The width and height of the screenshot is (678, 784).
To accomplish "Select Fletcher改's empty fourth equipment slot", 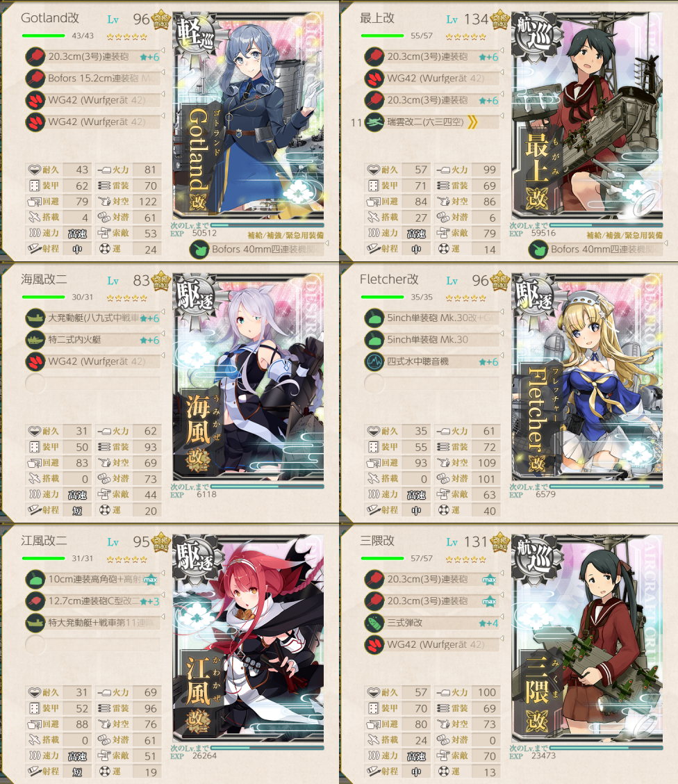I will tap(432, 383).
